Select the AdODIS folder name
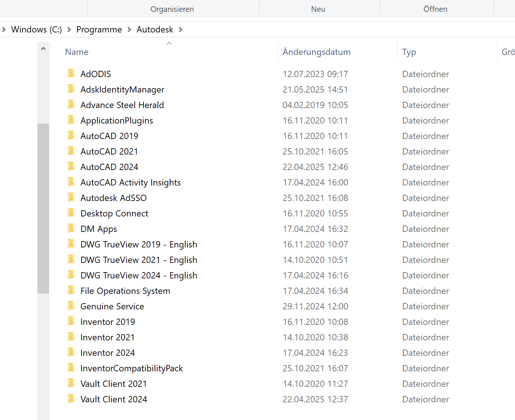This screenshot has height=420, width=515. [96, 74]
